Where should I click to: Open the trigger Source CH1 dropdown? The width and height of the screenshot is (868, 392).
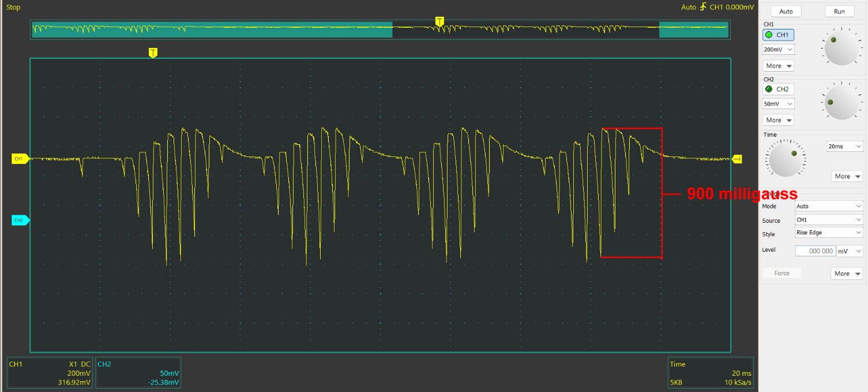click(828, 220)
